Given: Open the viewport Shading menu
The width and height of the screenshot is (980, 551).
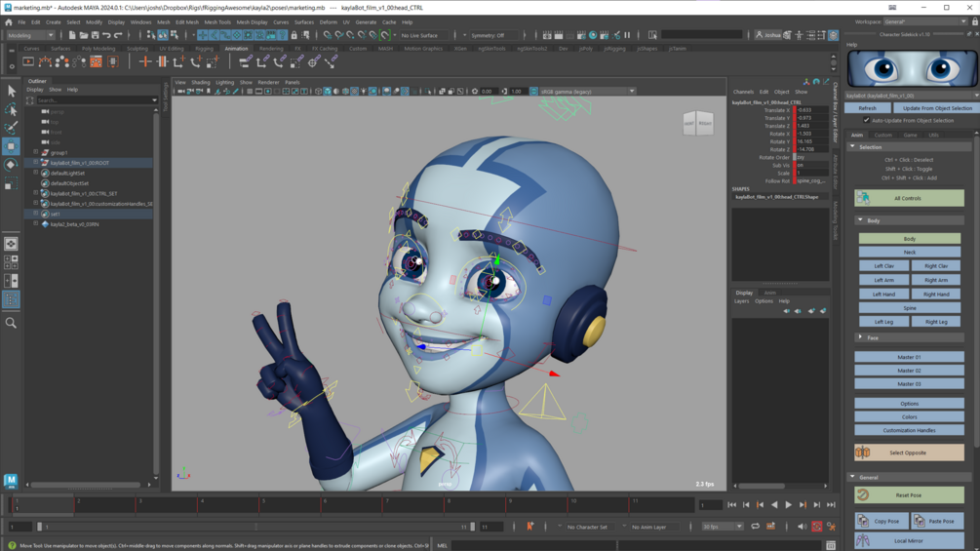Looking at the screenshot, I should pos(200,82).
